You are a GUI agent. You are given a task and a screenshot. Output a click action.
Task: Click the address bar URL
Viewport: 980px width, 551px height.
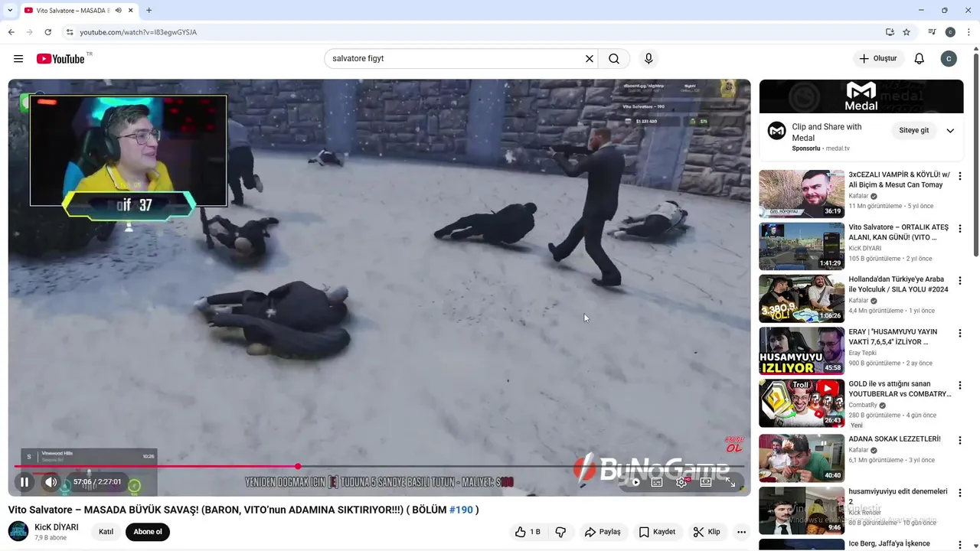pos(139,32)
